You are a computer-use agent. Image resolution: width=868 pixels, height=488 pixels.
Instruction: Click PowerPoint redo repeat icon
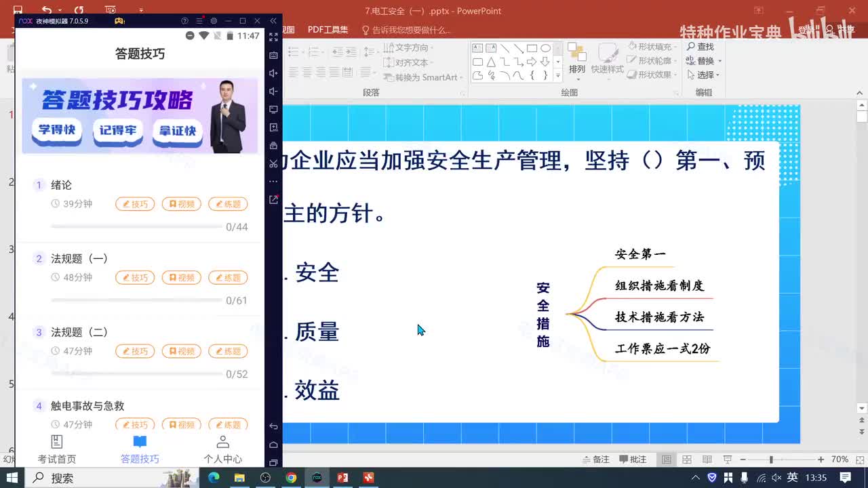79,10
